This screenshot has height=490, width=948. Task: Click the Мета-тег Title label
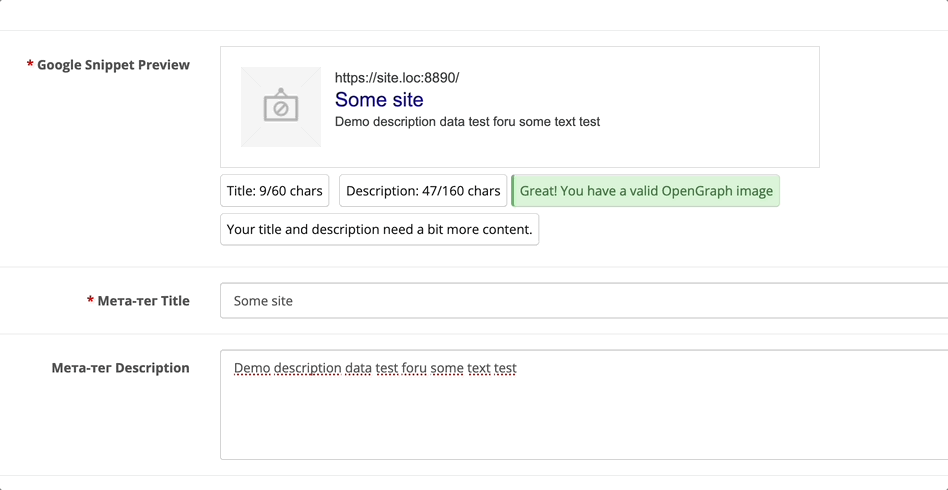click(143, 301)
